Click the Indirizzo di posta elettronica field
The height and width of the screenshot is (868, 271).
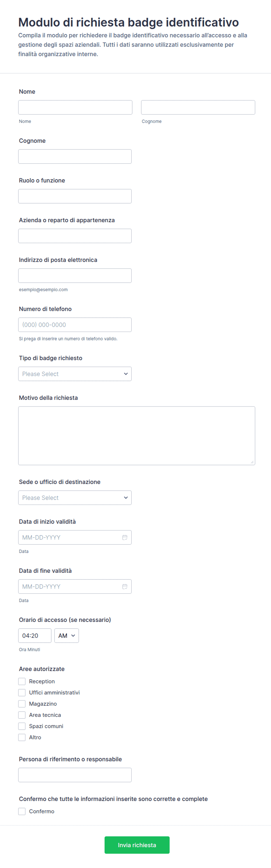click(x=75, y=276)
